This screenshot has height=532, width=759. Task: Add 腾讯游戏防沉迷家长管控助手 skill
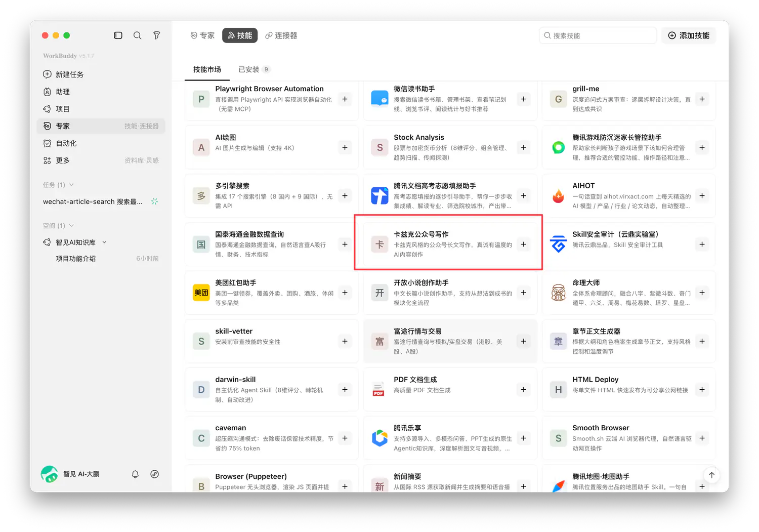(x=702, y=147)
